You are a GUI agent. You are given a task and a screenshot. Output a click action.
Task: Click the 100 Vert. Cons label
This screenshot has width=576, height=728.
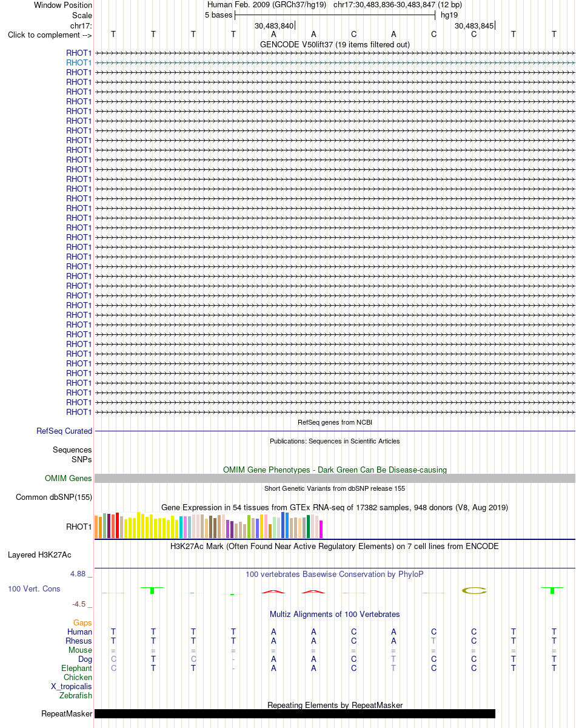[34, 588]
